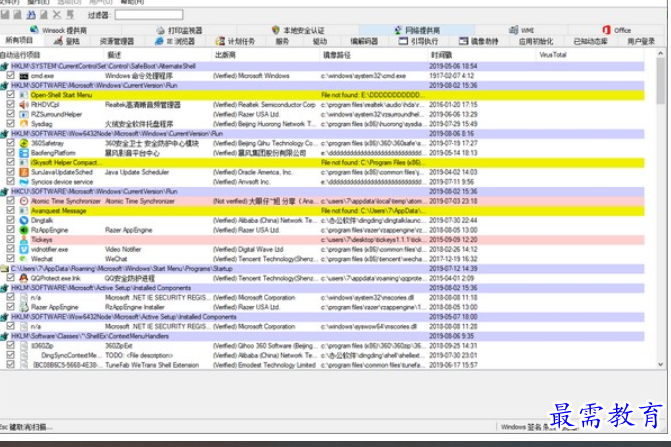Click the 360Safetray entry icon
The width and height of the screenshot is (671, 447).
[x=24, y=143]
